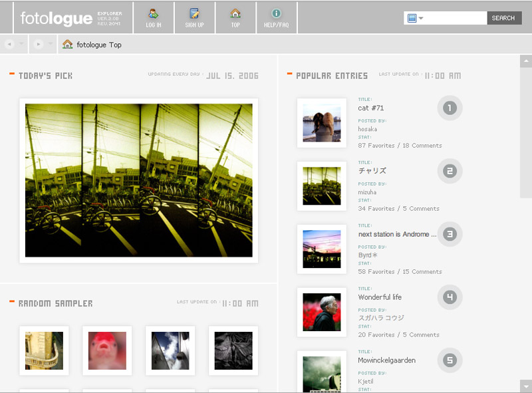Image resolution: width=532 pixels, height=393 pixels.
Task: Click the JUL 15, 2006 date text
Action: (232, 76)
